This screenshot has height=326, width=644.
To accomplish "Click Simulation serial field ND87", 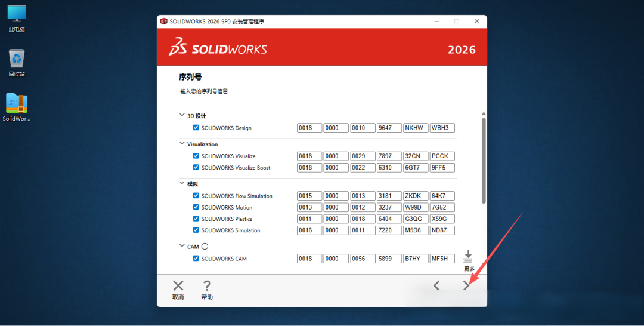I will [x=442, y=230].
